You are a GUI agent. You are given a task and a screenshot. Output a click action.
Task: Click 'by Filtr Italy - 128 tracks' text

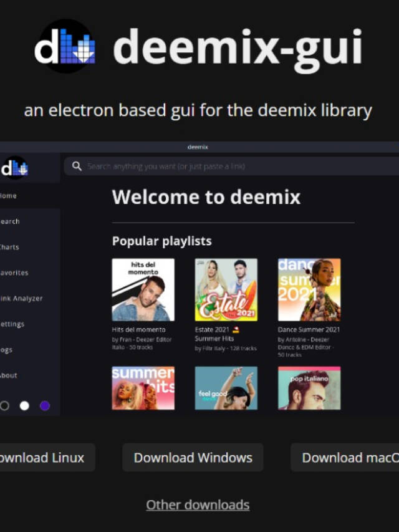pos(226,349)
